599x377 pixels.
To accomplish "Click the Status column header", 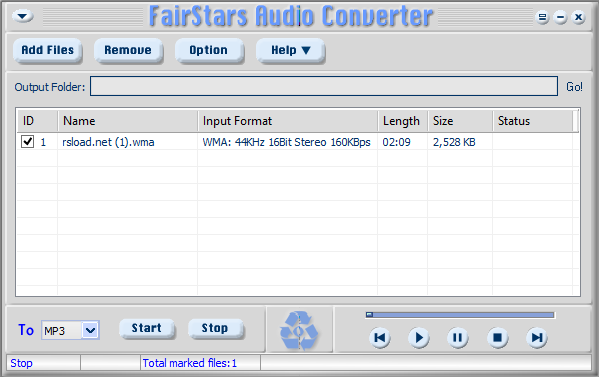I will click(533, 121).
